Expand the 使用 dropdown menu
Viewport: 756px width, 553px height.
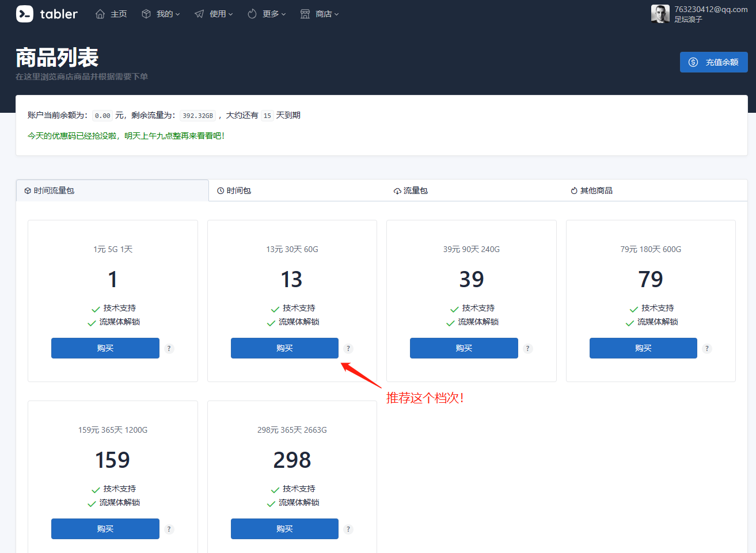(x=214, y=14)
